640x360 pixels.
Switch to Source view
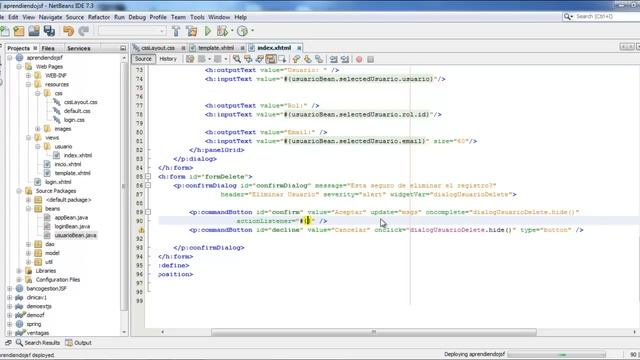[143, 59]
